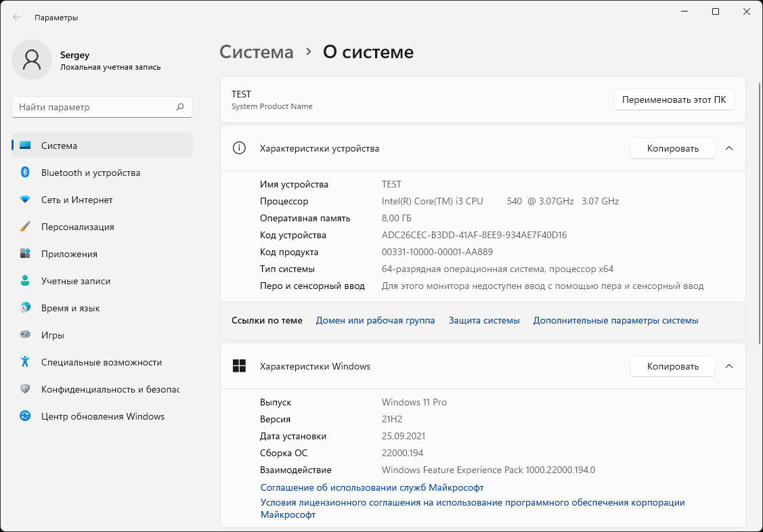Click the Игры gamepad icon
Image resolution: width=763 pixels, height=532 pixels.
point(25,334)
